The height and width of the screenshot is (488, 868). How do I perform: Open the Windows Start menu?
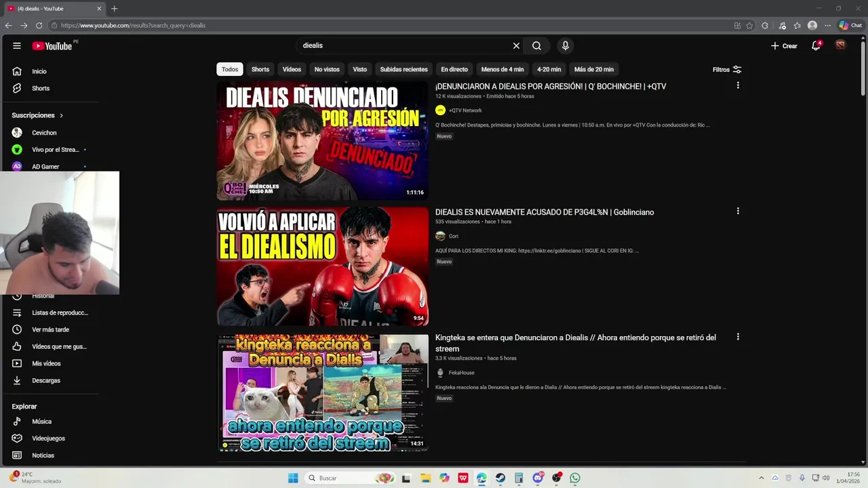(293, 478)
